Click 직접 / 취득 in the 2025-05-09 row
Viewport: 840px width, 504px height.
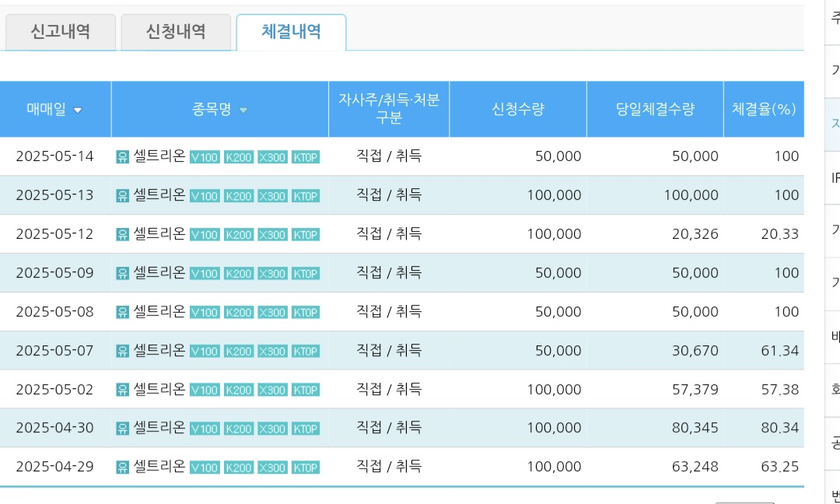389,273
